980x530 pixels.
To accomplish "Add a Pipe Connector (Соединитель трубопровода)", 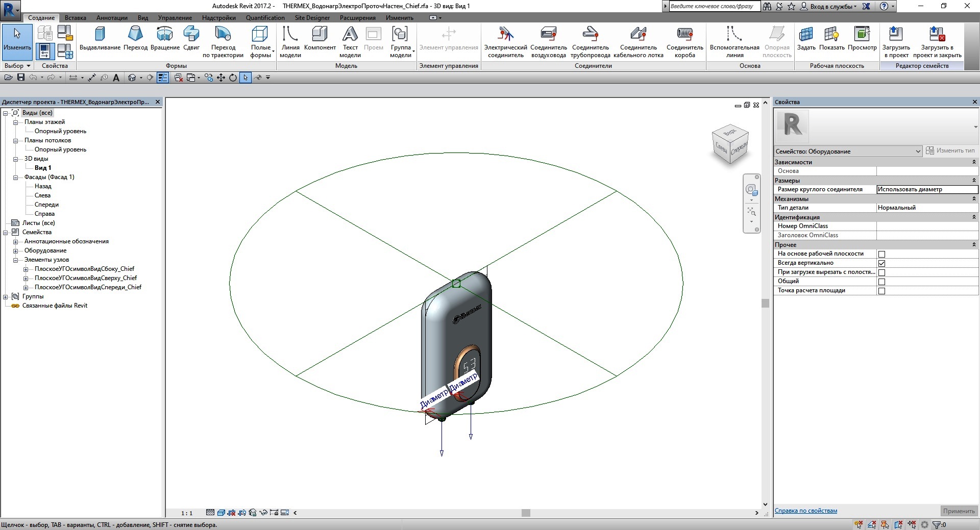I will (591, 42).
